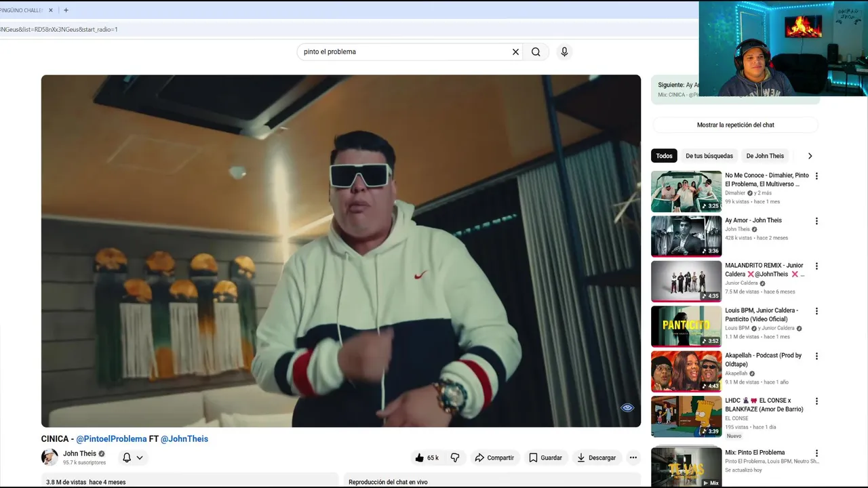Image resolution: width=868 pixels, height=488 pixels.
Task: Click the Akapellah channel name
Action: (736, 373)
